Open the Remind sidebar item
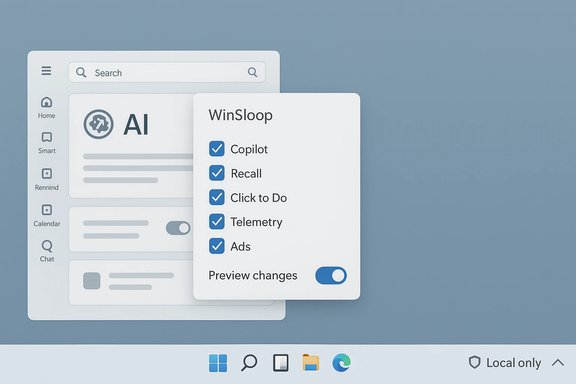Image resolution: width=576 pixels, height=384 pixels. pyautogui.click(x=47, y=179)
